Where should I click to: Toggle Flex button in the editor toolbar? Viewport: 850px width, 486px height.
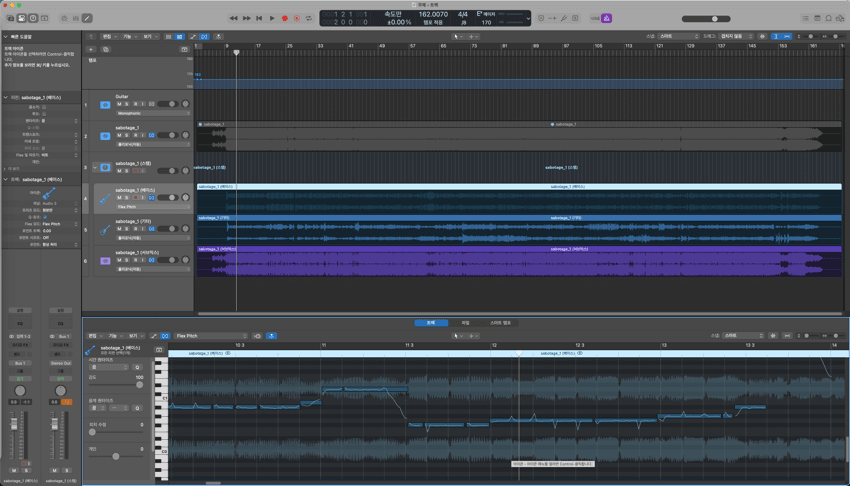[165, 336]
